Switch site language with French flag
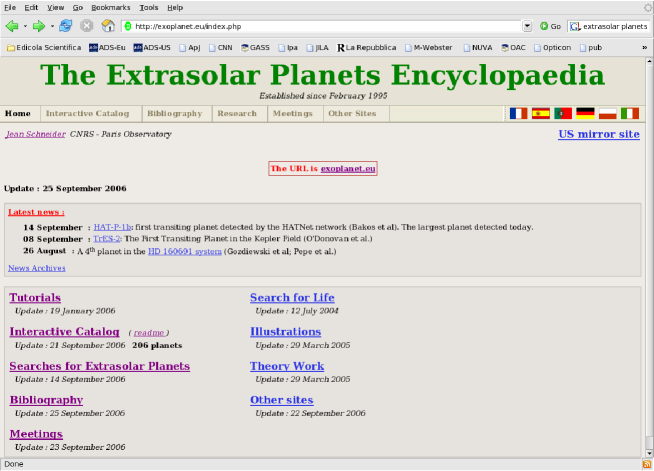This screenshot has height=471, width=654. (x=518, y=114)
